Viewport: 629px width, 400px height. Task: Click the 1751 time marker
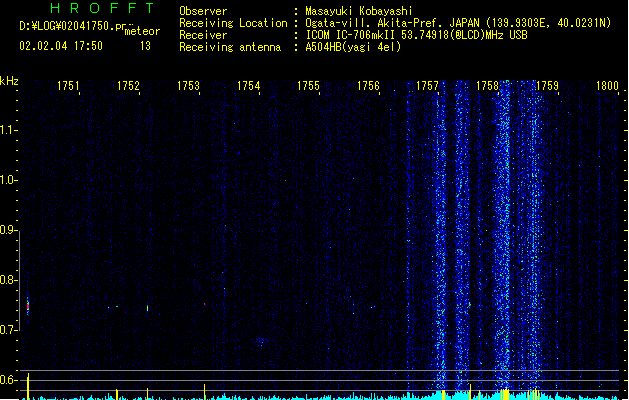pos(68,86)
